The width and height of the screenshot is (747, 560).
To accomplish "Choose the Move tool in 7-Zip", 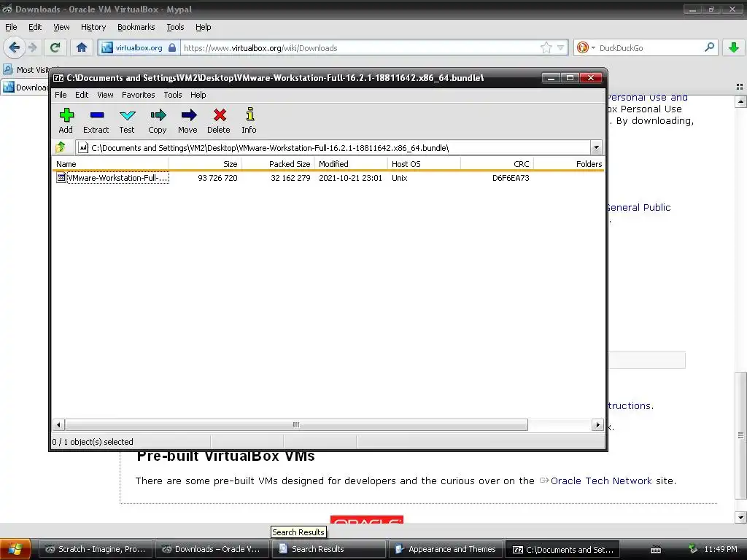I will (x=187, y=120).
